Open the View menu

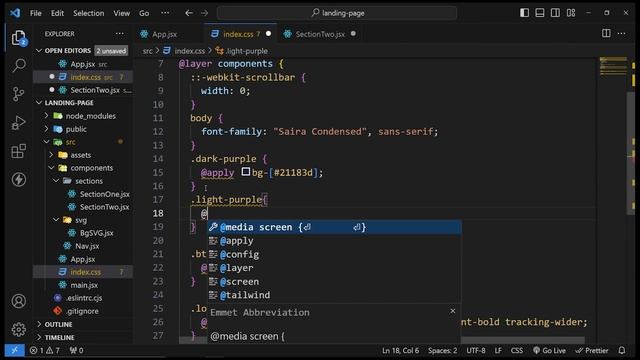point(122,13)
